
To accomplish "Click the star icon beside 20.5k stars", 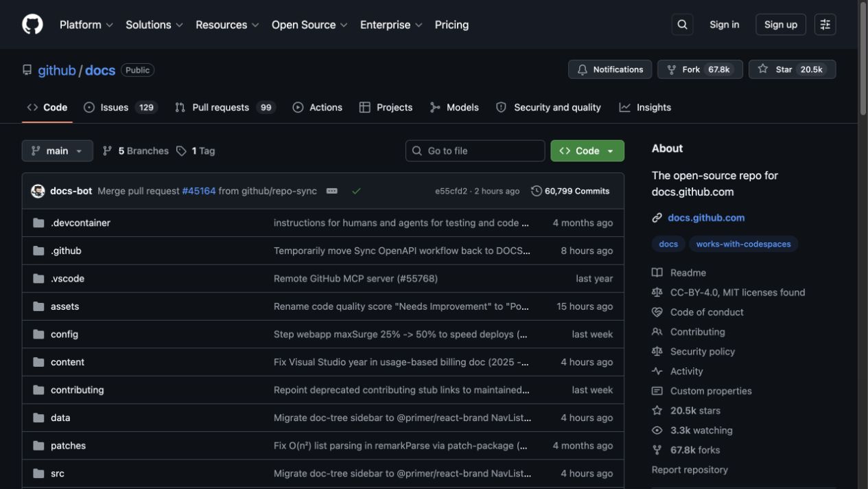I will tap(657, 411).
